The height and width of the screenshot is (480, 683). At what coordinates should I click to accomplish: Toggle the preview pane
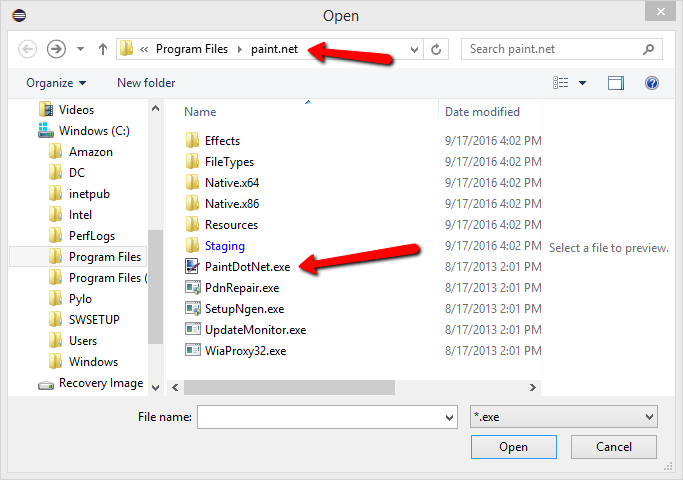pos(616,83)
